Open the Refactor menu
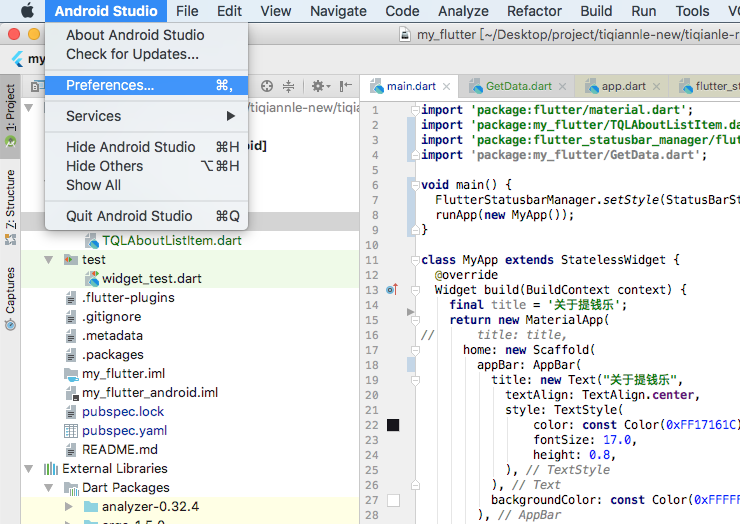Viewport: 740px width, 524px height. tap(534, 11)
